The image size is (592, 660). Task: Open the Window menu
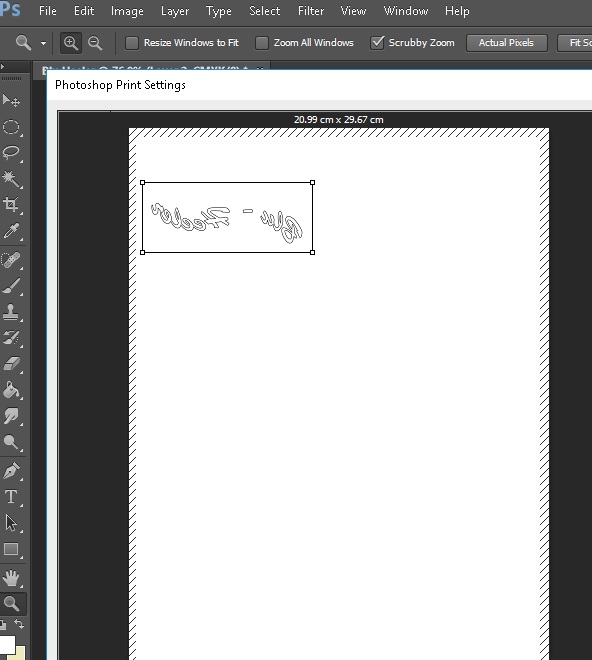[x=406, y=11]
